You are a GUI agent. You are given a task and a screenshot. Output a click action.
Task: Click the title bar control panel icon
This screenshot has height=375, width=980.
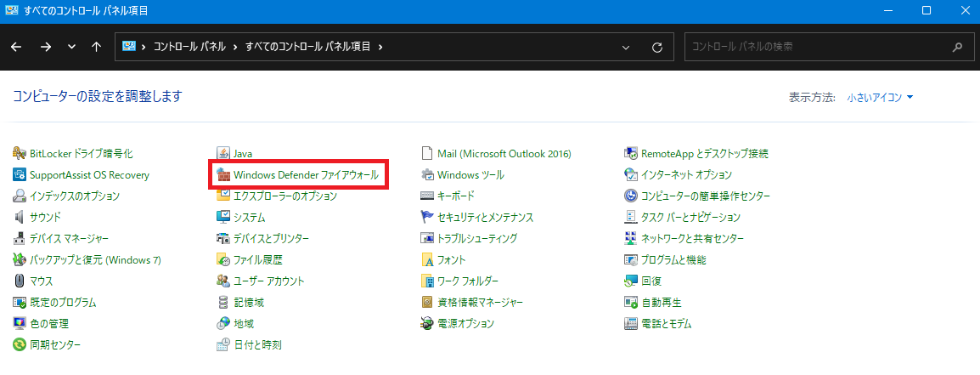tap(11, 11)
